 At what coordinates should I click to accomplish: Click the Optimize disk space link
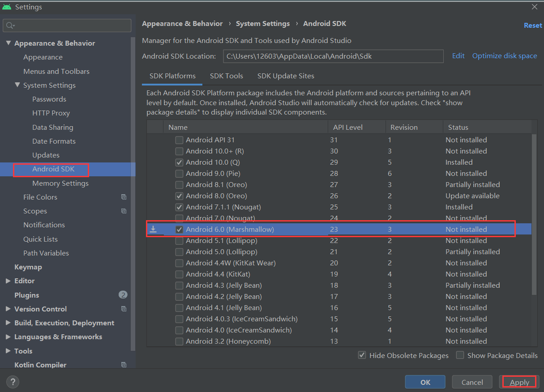(505, 56)
